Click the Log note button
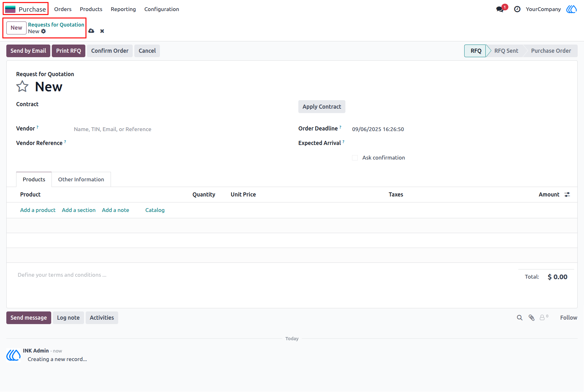 68,318
